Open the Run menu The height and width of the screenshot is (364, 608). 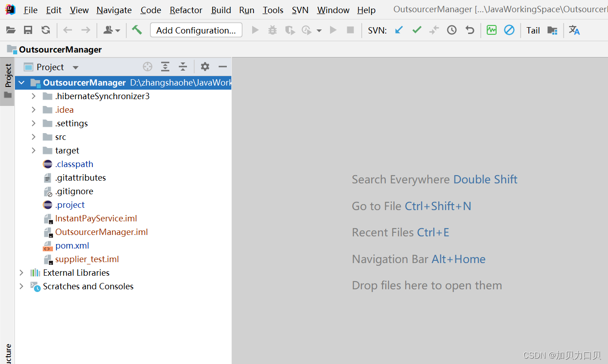point(247,10)
